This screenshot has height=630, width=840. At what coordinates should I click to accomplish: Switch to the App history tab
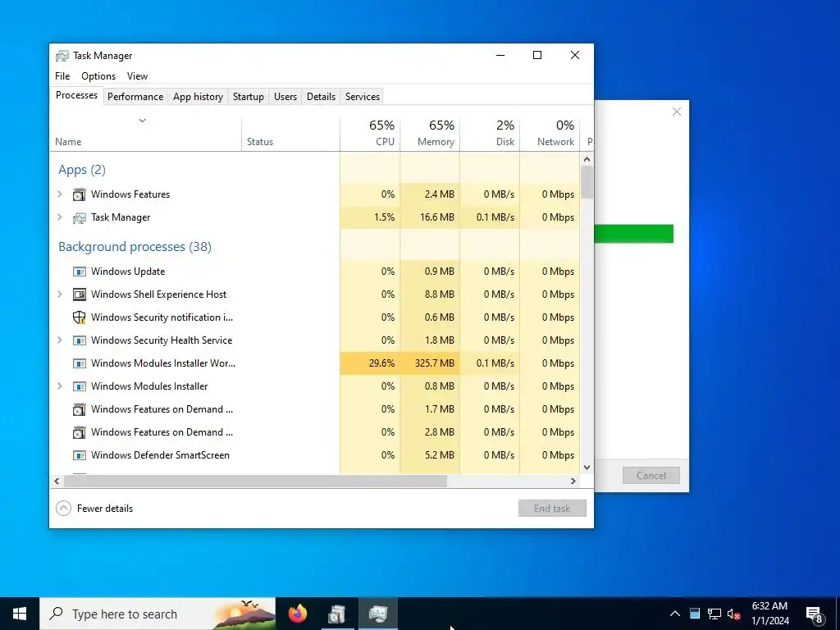point(198,97)
